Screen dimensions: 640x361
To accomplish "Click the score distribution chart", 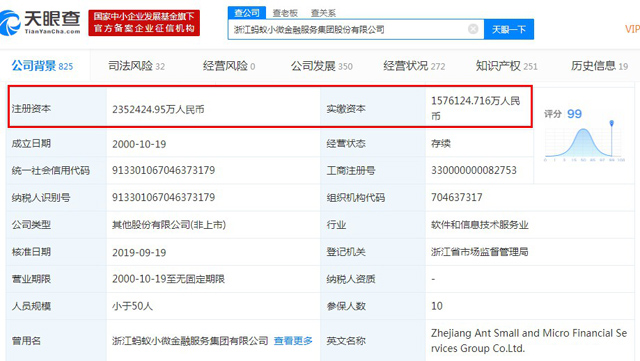I will pyautogui.click(x=584, y=141).
